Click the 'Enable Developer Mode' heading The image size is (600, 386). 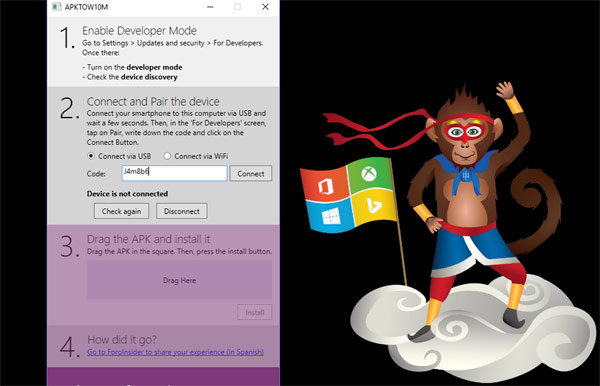pyautogui.click(x=139, y=31)
